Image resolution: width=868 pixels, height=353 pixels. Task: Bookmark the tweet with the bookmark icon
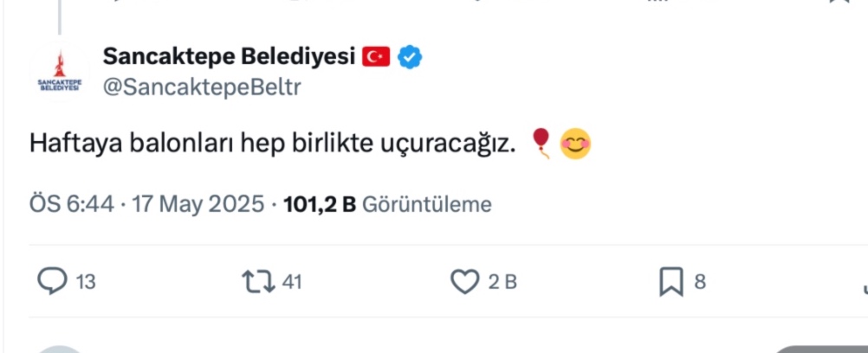[x=671, y=282]
